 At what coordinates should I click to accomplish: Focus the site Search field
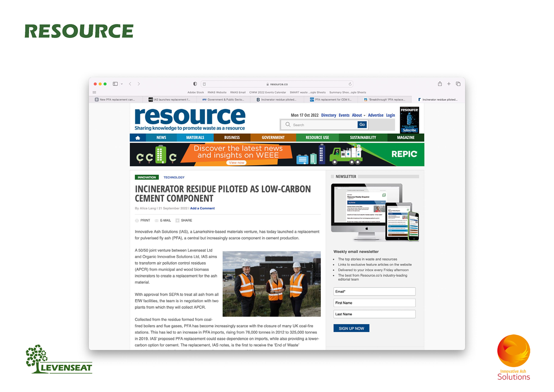(319, 125)
